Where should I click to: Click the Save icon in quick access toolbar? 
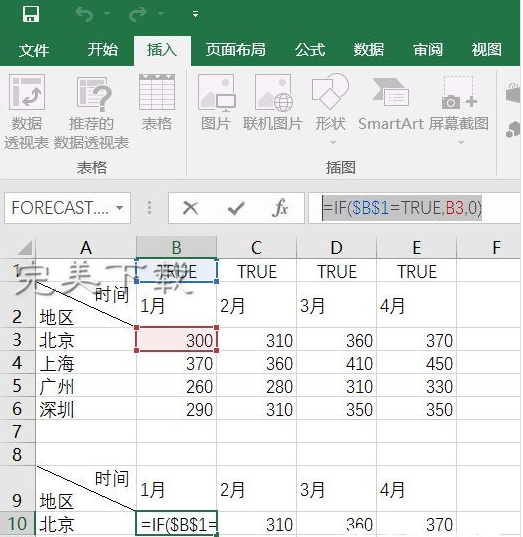tap(30, 14)
